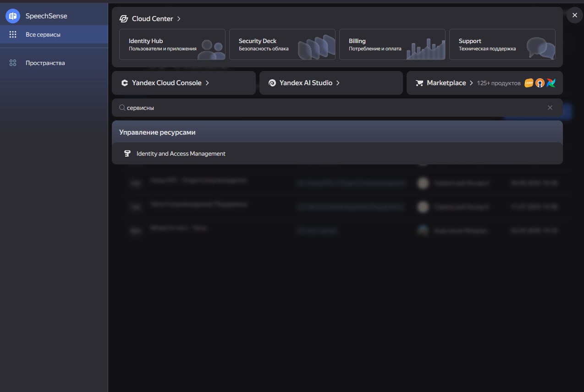Open the Identity Hub card
This screenshot has height=392, width=584.
tap(172, 44)
